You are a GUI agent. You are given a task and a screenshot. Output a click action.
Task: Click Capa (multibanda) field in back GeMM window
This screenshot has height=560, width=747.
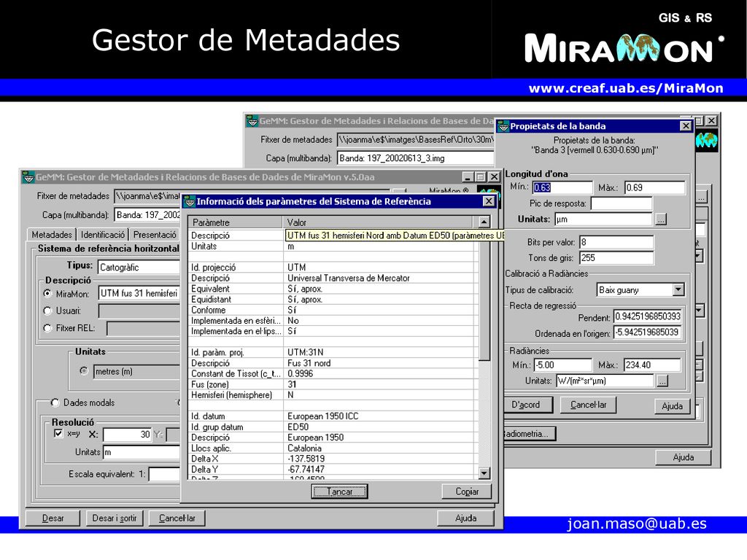coord(415,158)
